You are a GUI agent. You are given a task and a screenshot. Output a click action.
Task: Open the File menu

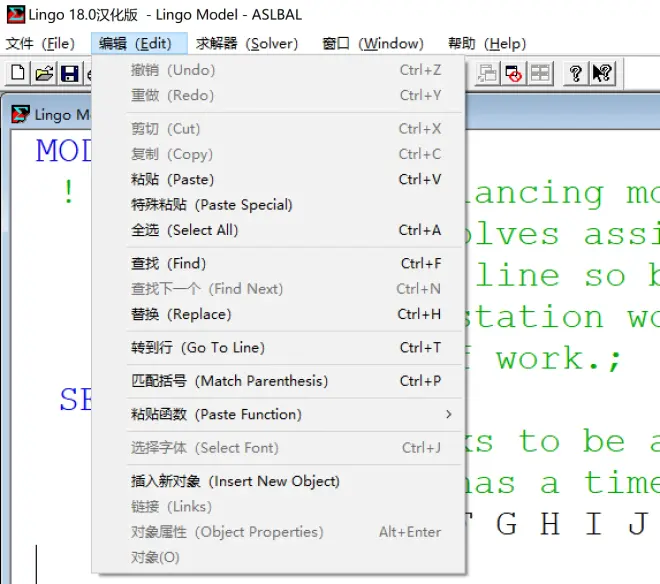40,43
